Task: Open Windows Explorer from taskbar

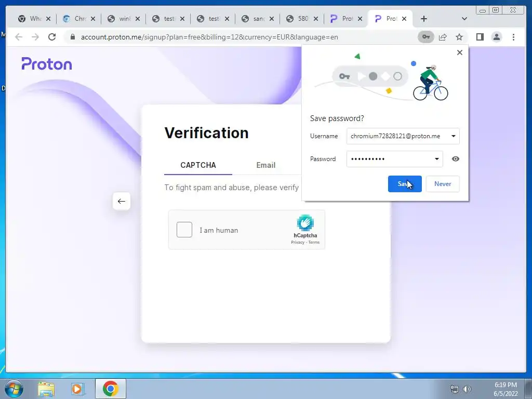Action: 46,389
